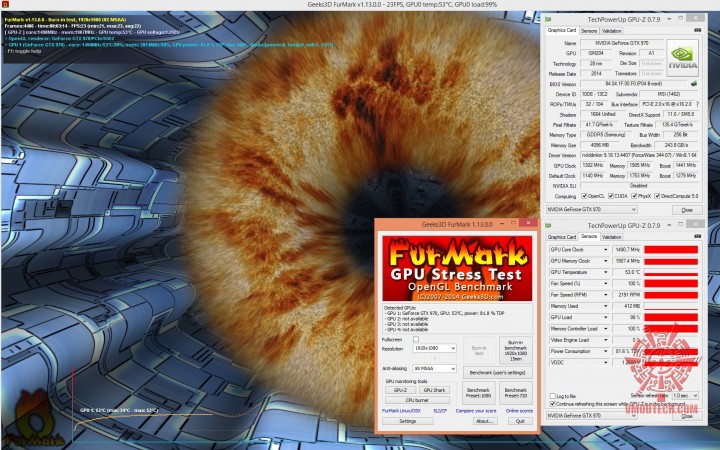Open the GPU Memory Clock sensor dropdown
720x450 pixels.
[605, 261]
